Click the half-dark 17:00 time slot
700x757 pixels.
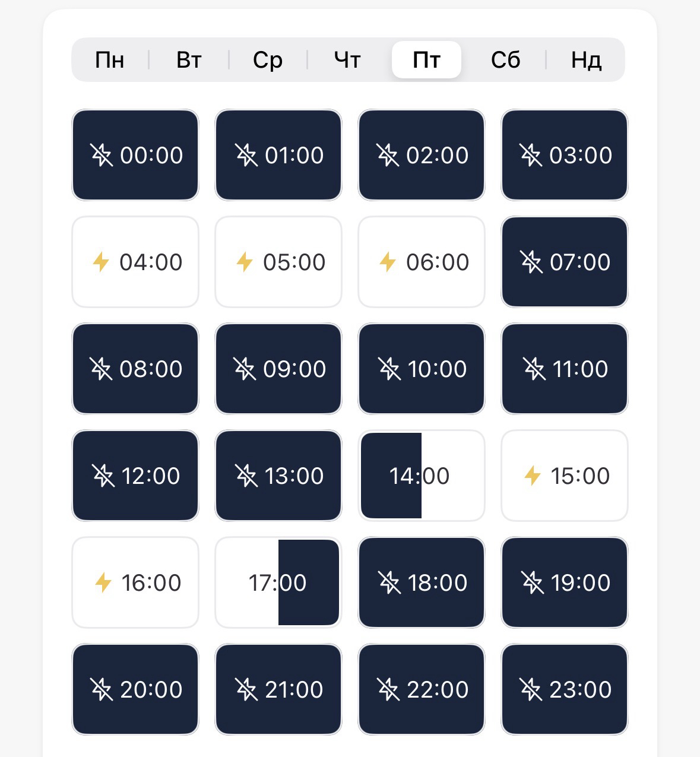[x=278, y=582]
